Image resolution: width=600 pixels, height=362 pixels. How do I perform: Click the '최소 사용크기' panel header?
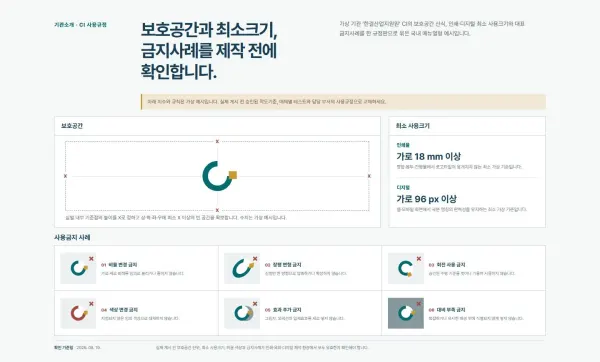(467, 126)
